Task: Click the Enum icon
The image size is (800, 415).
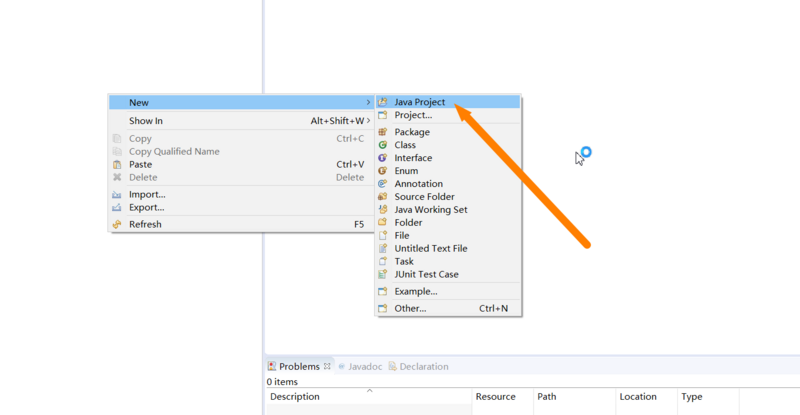Action: coord(383,170)
